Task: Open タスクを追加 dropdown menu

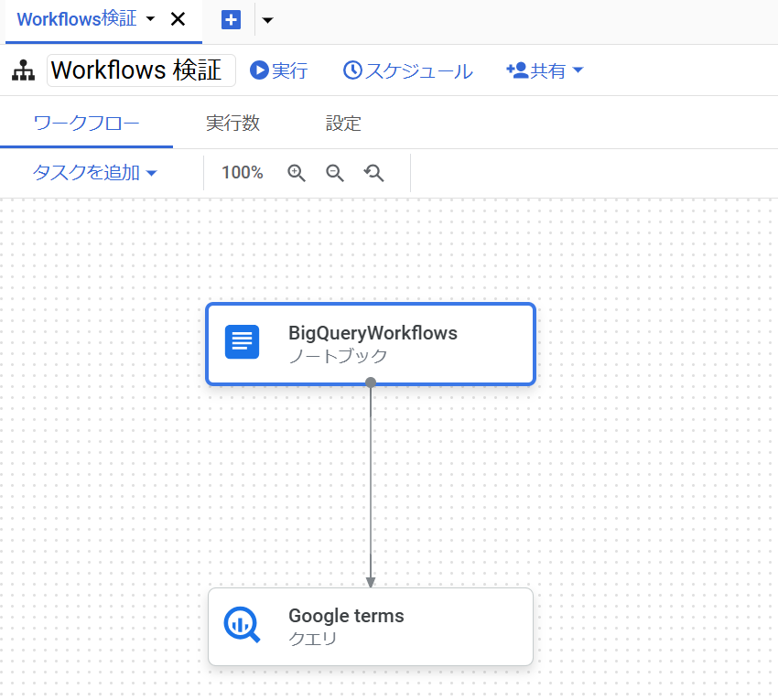Action: (95, 173)
